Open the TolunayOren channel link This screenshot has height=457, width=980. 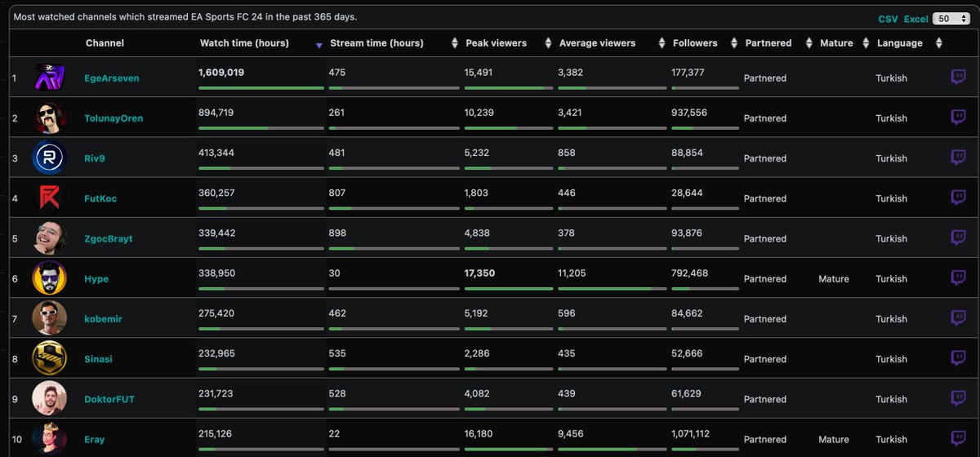pos(114,118)
